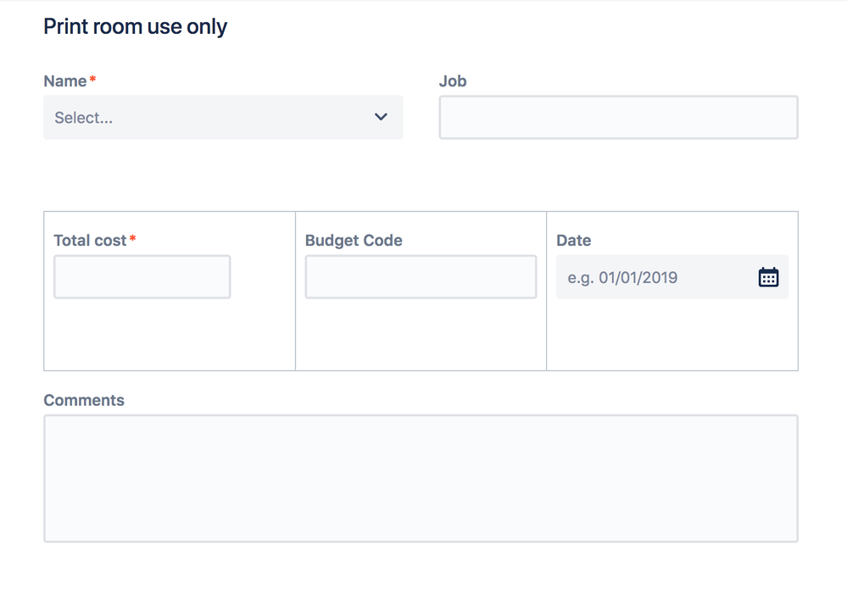
Task: Focus the Comments text area
Action: pyautogui.click(x=421, y=479)
